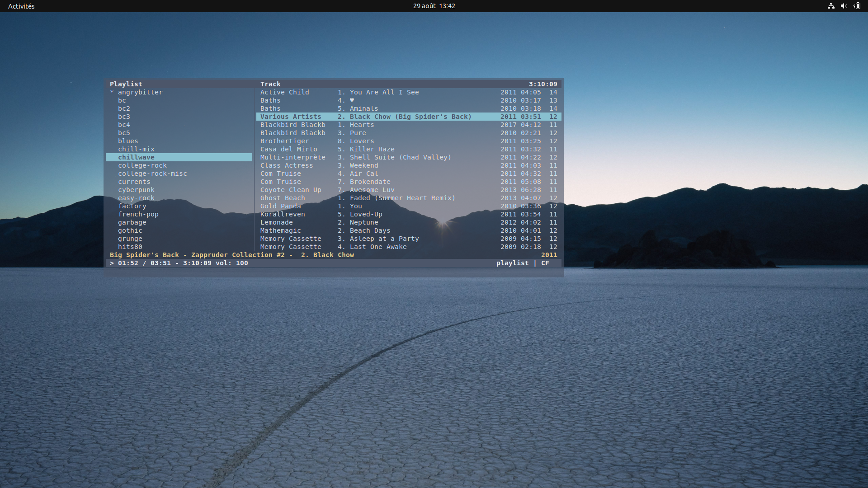Image resolution: width=868 pixels, height=488 pixels.
Task: Select the angrybitter playlist entry
Action: click(140, 92)
